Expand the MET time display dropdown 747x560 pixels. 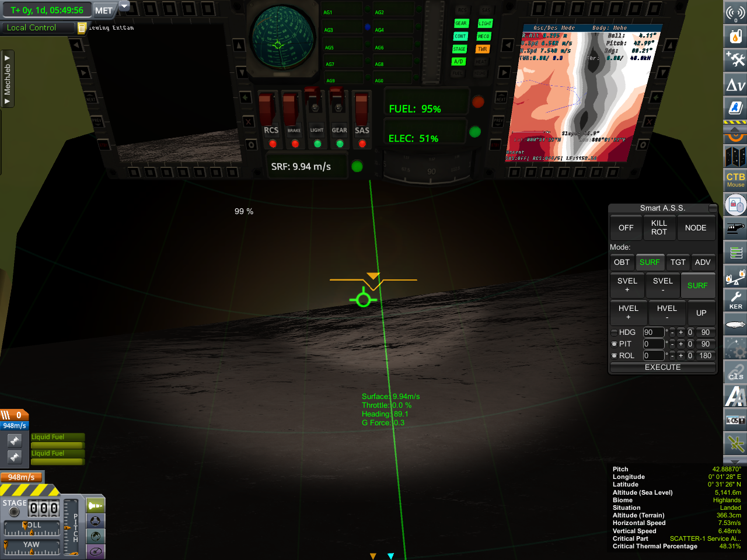click(x=124, y=7)
